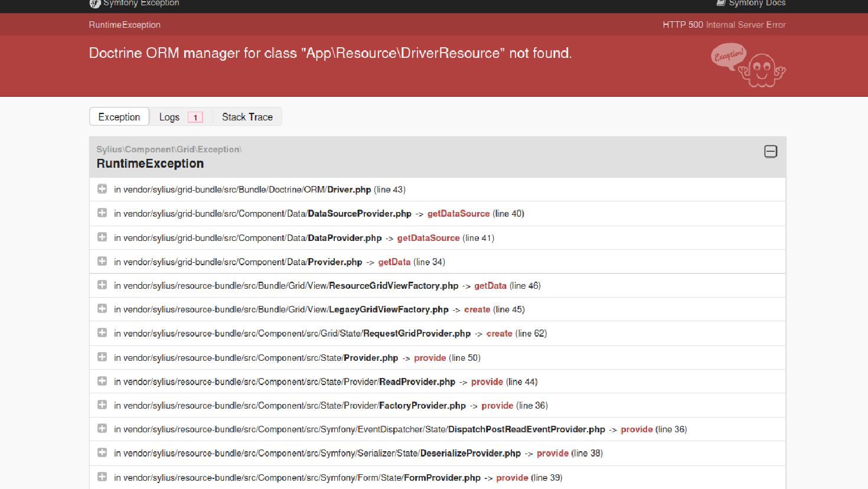
Task: Expand the Provider.php getData line 34 trace
Action: 102,261
